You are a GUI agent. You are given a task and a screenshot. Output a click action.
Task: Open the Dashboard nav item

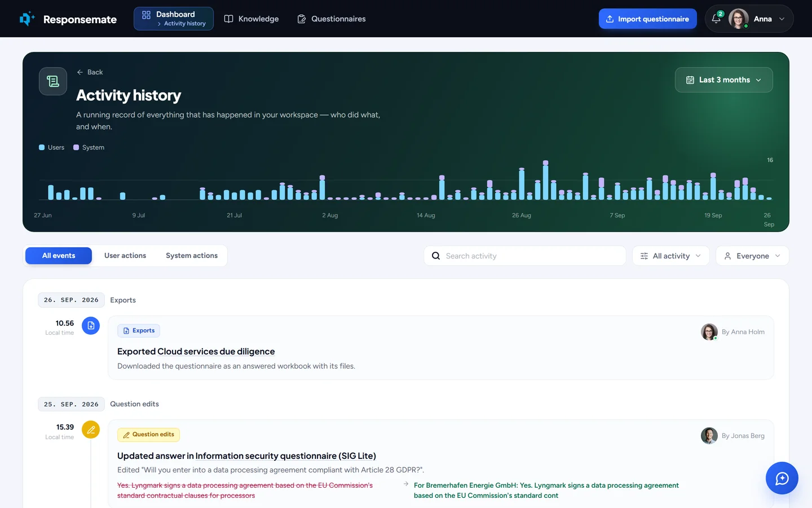click(x=174, y=19)
